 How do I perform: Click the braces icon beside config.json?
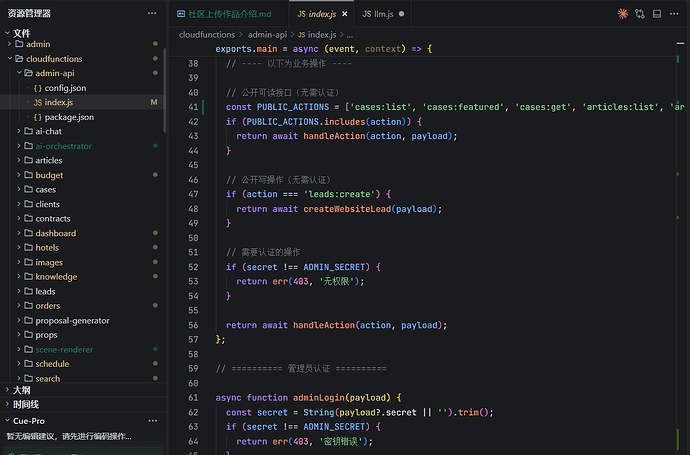(38, 88)
